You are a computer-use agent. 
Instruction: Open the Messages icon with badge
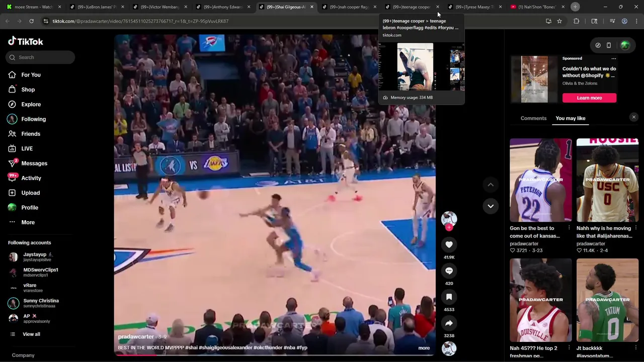coord(12,163)
